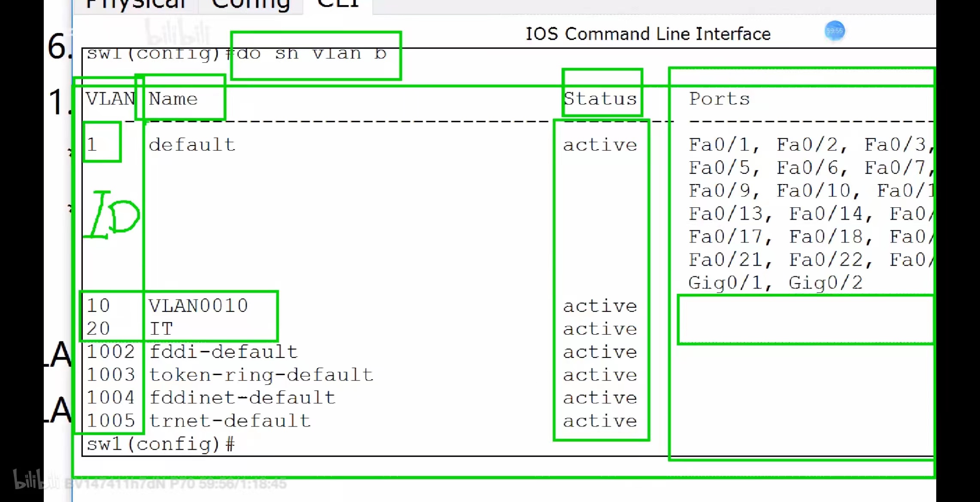Click the IOS Command Line Interface heading
Image resolution: width=980 pixels, height=502 pixels.
[x=648, y=34]
